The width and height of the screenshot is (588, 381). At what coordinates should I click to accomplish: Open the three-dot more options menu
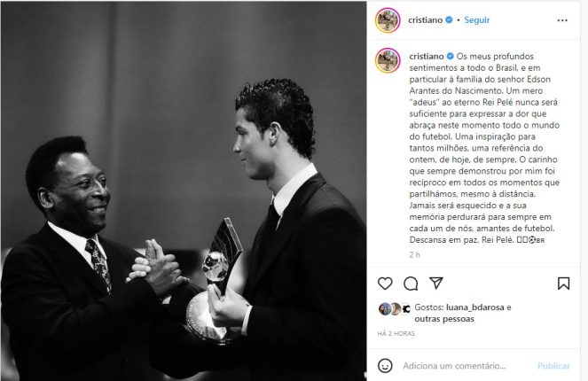coord(562,20)
